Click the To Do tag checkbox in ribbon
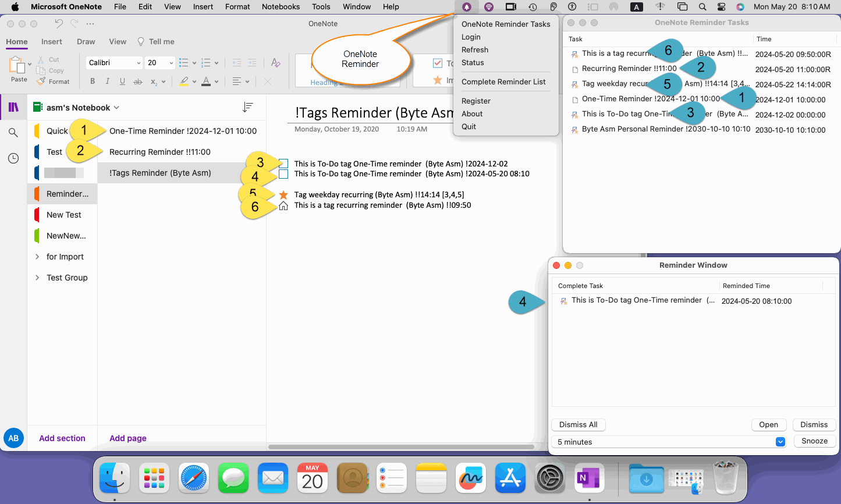 coord(438,63)
